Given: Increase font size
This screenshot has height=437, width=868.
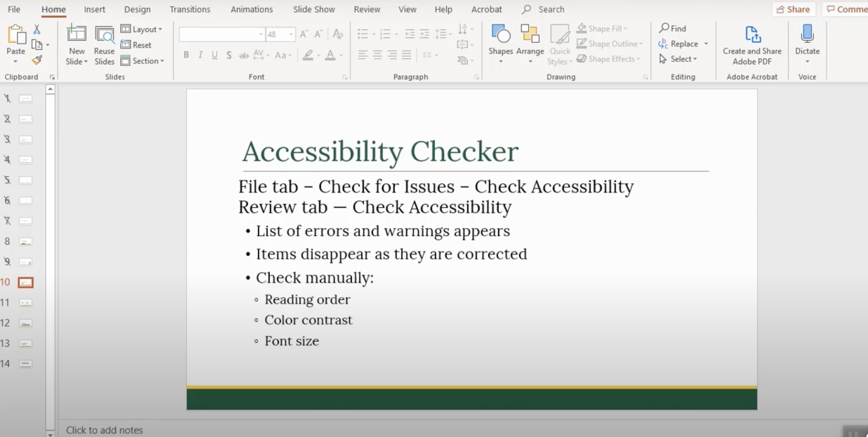Looking at the screenshot, I should tap(304, 34).
